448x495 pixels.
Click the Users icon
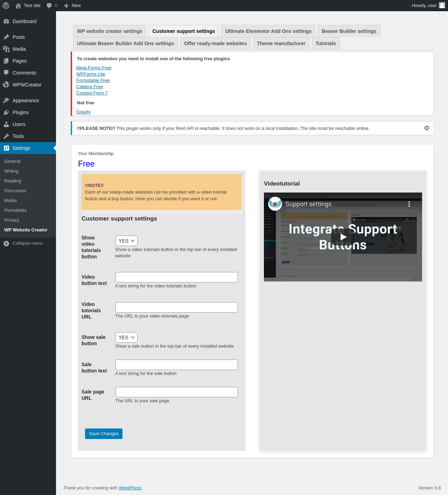(x=6, y=124)
